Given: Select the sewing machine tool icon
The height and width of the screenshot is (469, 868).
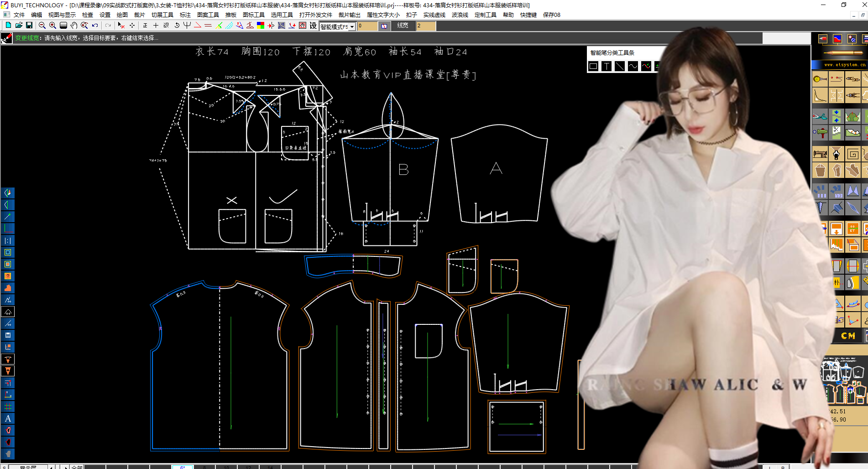Looking at the screenshot, I should 820,154.
